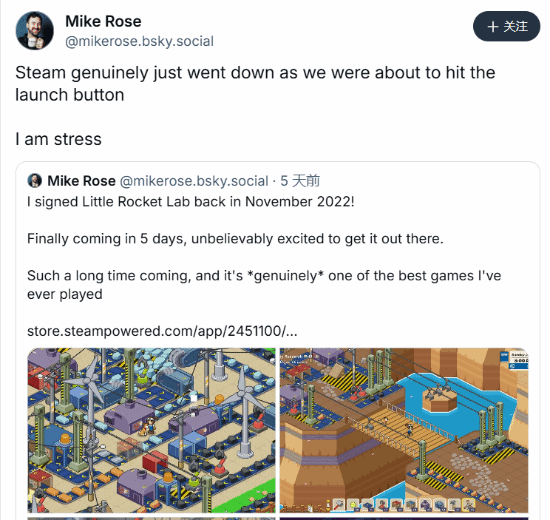The image size is (550, 520).
Task: Open the store.steampowered.com/app/2451100 link
Action: [x=162, y=331]
